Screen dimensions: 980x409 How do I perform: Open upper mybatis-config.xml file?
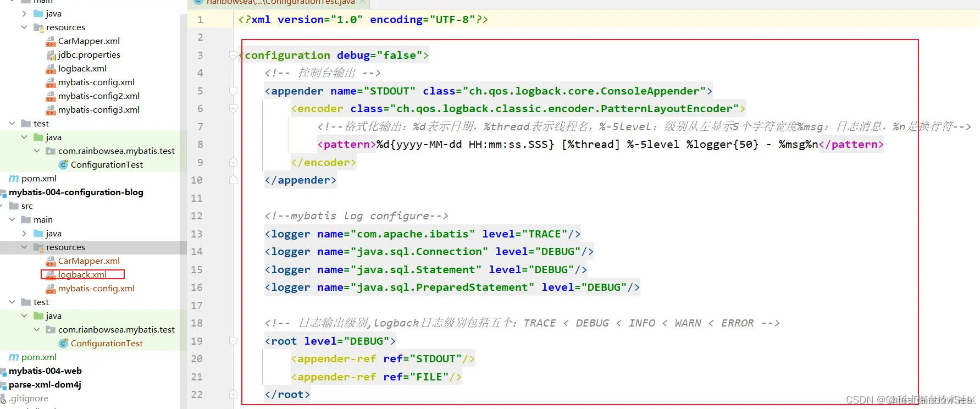point(96,82)
